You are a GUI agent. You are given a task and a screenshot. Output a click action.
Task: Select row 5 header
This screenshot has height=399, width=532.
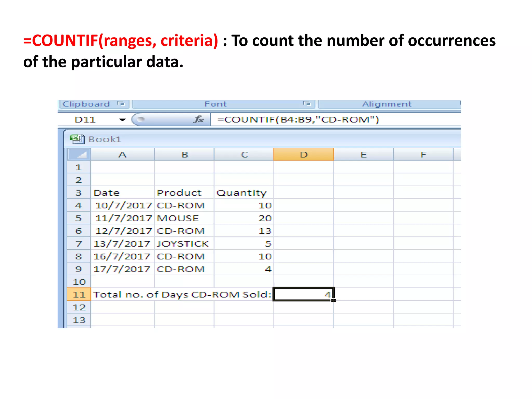click(x=79, y=218)
